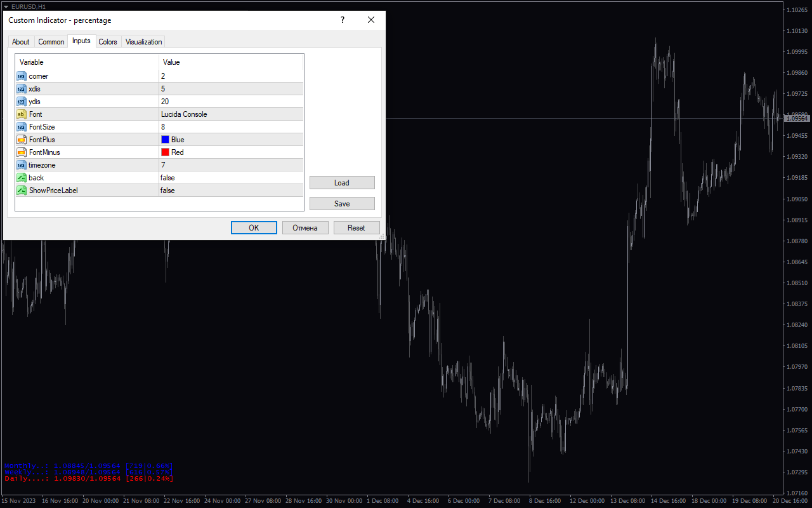Image resolution: width=812 pixels, height=508 pixels.
Task: Confirm settings with the OK button
Action: coord(254,228)
